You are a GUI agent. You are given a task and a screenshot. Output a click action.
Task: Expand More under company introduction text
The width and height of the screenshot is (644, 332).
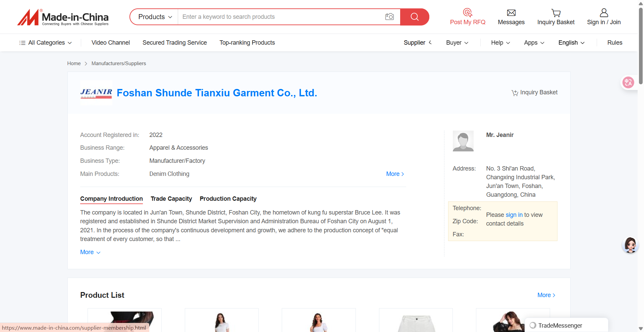pos(90,252)
